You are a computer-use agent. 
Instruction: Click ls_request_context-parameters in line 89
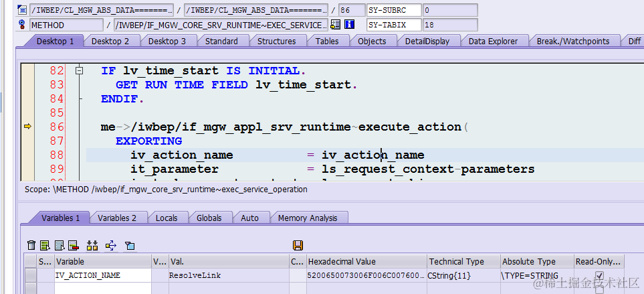pos(428,169)
